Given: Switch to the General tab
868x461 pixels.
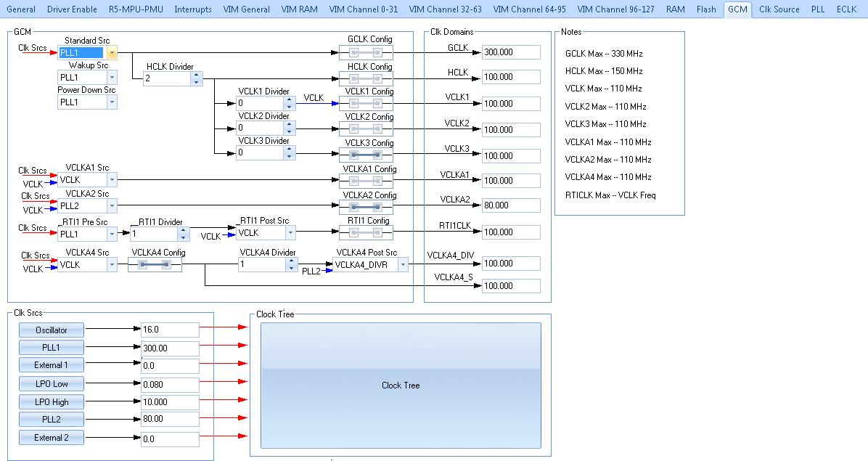Looking at the screenshot, I should click(x=21, y=9).
